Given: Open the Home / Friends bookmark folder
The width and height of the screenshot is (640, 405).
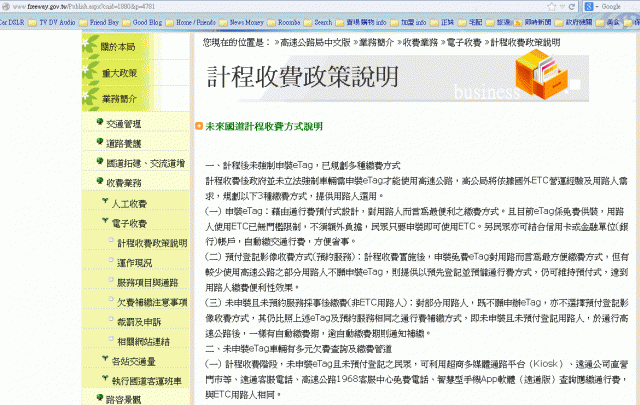Looking at the screenshot, I should 191,22.
